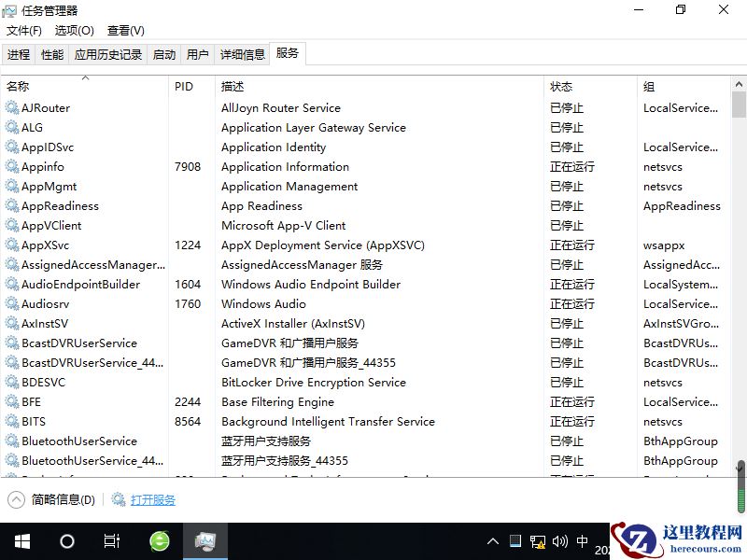The image size is (747, 560).
Task: Click the scrollbar up arrow
Action: click(740, 82)
